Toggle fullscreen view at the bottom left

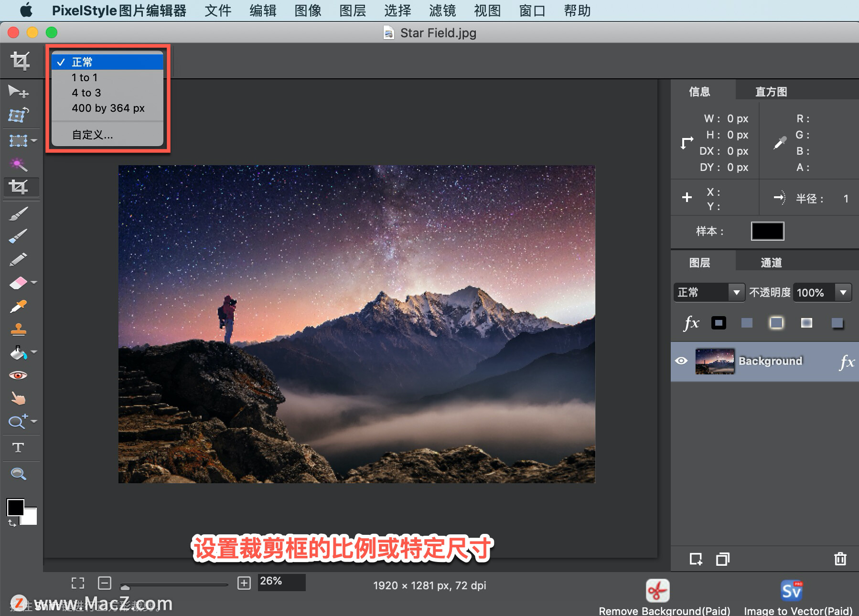coord(78,582)
